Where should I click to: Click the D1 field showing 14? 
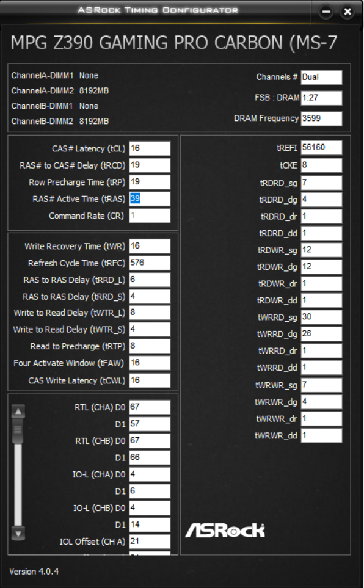click(150, 524)
